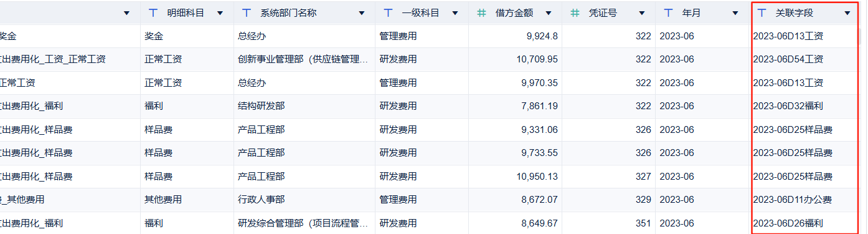868x234 pixels.
Task: Select the cell 2023-06D54工资
Action: (x=788, y=59)
